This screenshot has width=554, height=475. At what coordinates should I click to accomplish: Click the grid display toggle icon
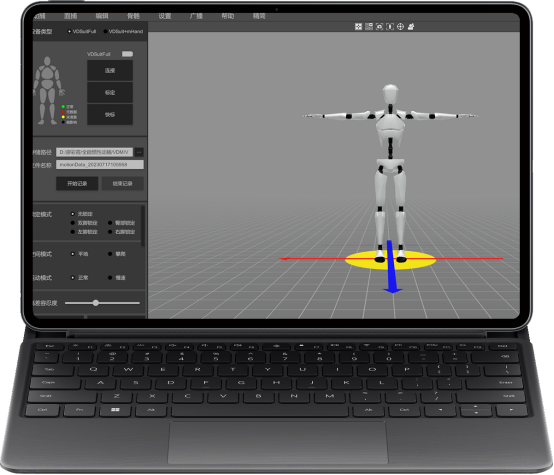point(369,27)
